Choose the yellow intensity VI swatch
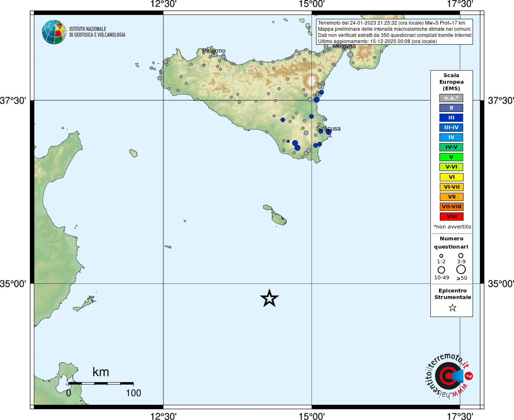The width and height of the screenshot is (514, 420). tap(451, 177)
